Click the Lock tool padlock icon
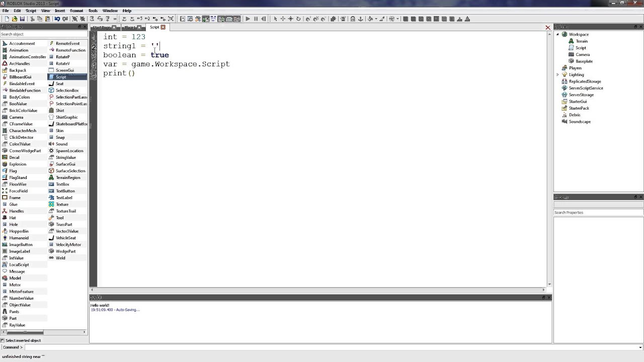The height and width of the screenshot is (362, 644). (x=353, y=19)
